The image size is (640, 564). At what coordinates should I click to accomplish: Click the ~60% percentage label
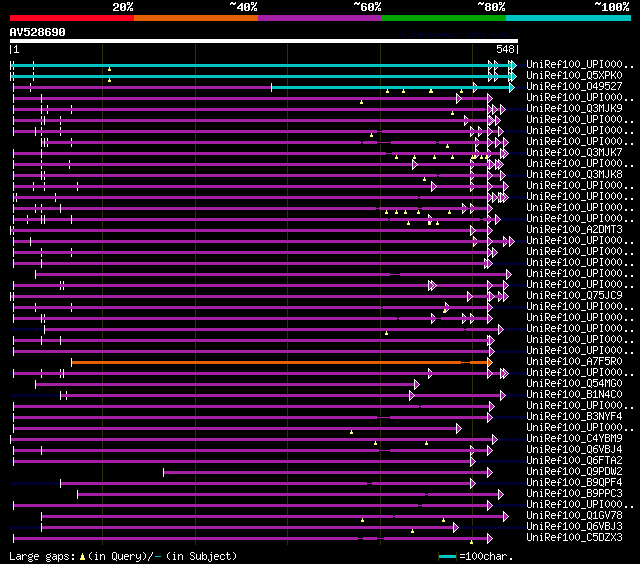click(x=367, y=7)
